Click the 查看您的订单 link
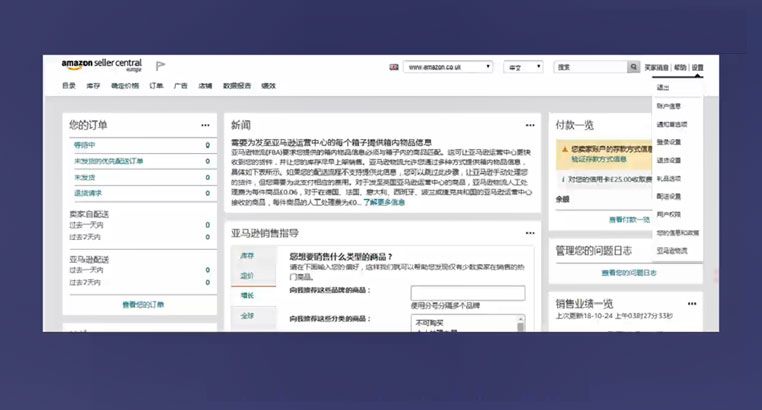The height and width of the screenshot is (410, 762). pos(143,305)
